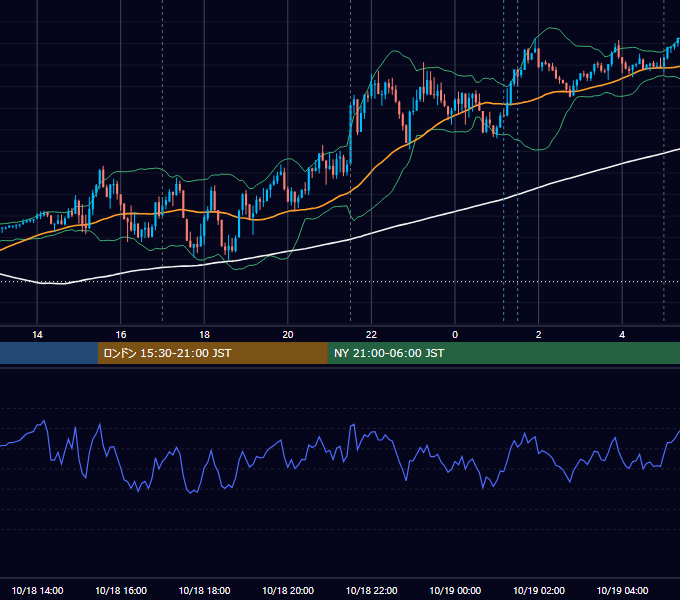680x600 pixels.
Task: Click the blue session band before London
Action: click(49, 353)
